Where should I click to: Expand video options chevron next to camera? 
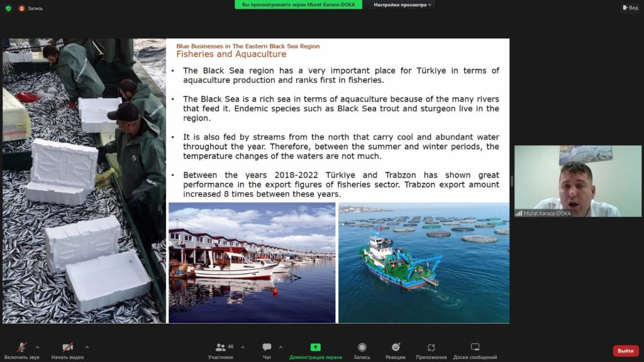pyautogui.click(x=87, y=347)
